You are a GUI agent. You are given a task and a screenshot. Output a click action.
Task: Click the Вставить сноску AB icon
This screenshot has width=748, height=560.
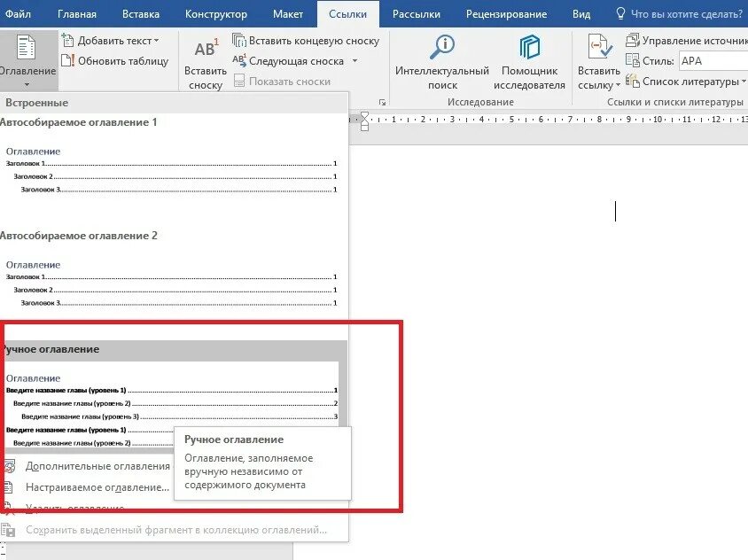(206, 49)
